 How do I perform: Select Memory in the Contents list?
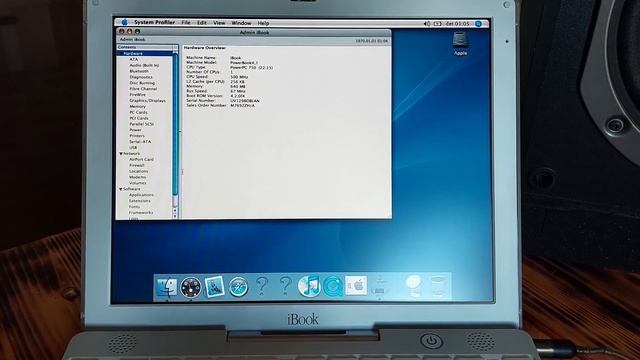click(138, 106)
